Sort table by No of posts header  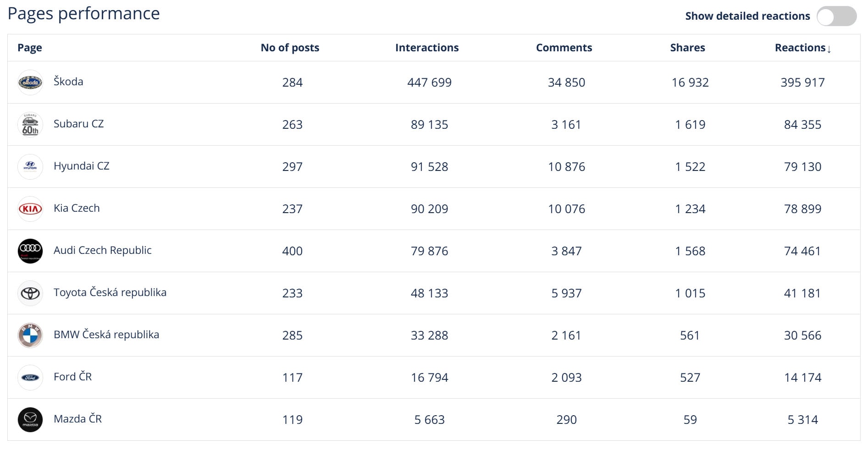[x=290, y=48]
